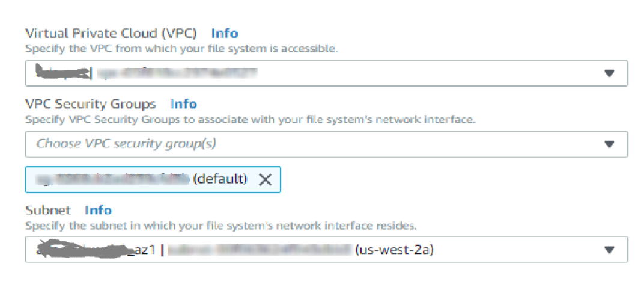Click the 'Subnet' field heading
This screenshot has width=644, height=284.
point(48,210)
